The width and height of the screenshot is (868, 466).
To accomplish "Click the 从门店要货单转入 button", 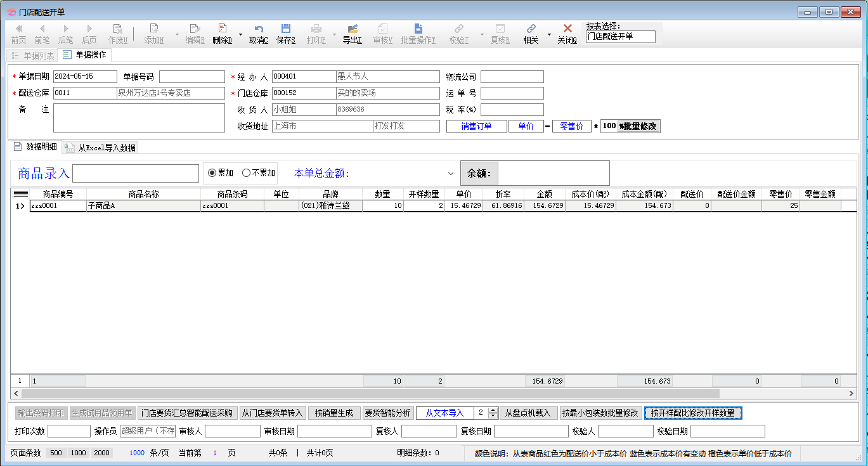I will point(273,413).
